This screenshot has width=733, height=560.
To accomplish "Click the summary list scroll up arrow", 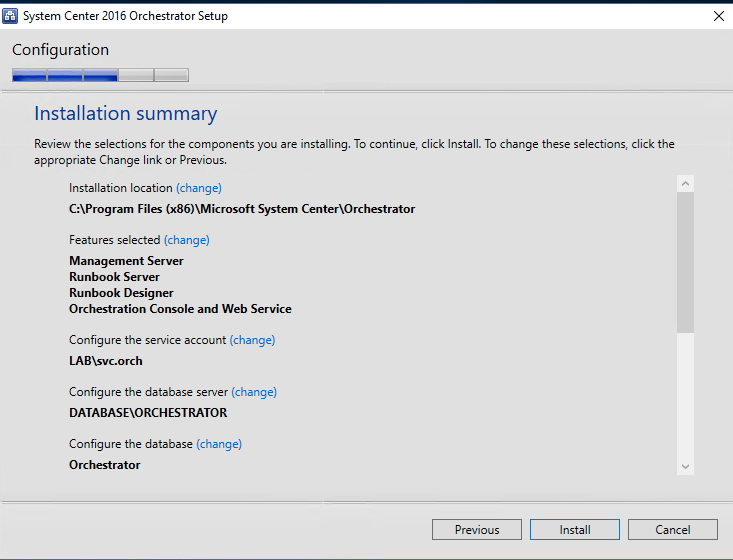I will click(x=685, y=184).
